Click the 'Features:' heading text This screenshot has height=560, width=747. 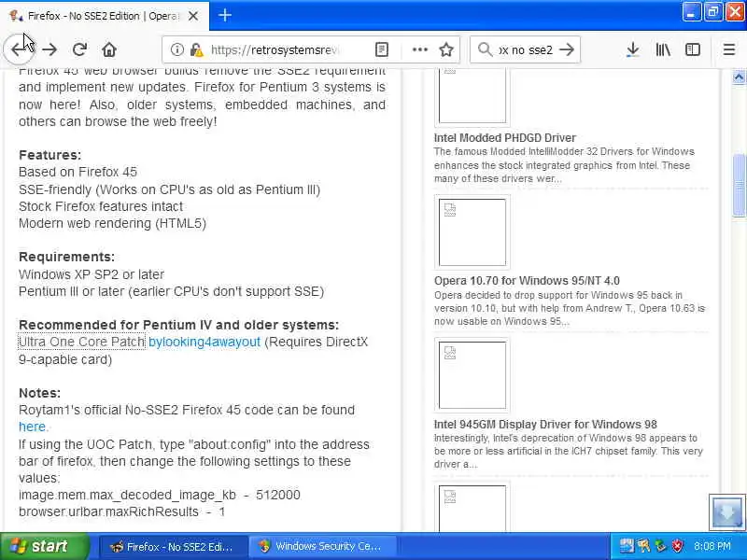[50, 155]
